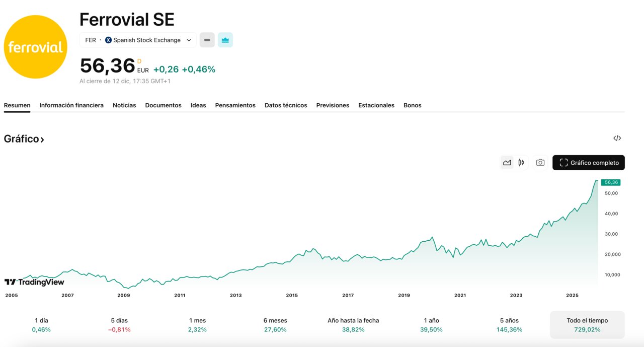Screen dimensions: 644x347
Task: Select the 6 meses performance period
Action: pos(276,324)
